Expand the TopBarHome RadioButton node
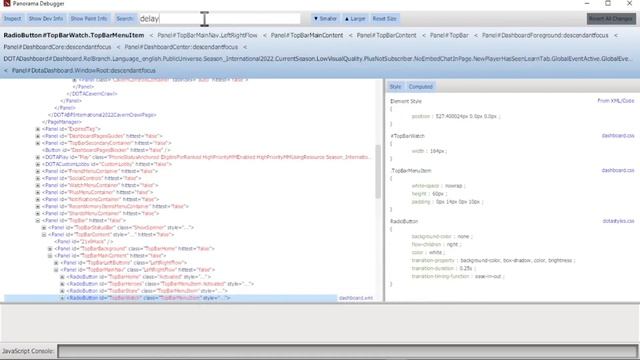Image resolution: width=640 pixels, height=360 pixels. click(62, 277)
